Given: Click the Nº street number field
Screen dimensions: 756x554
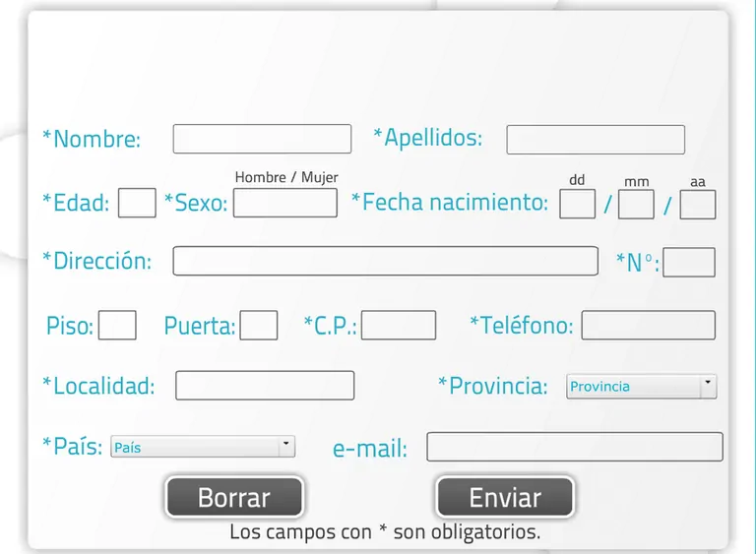Looking at the screenshot, I should coord(689,263).
